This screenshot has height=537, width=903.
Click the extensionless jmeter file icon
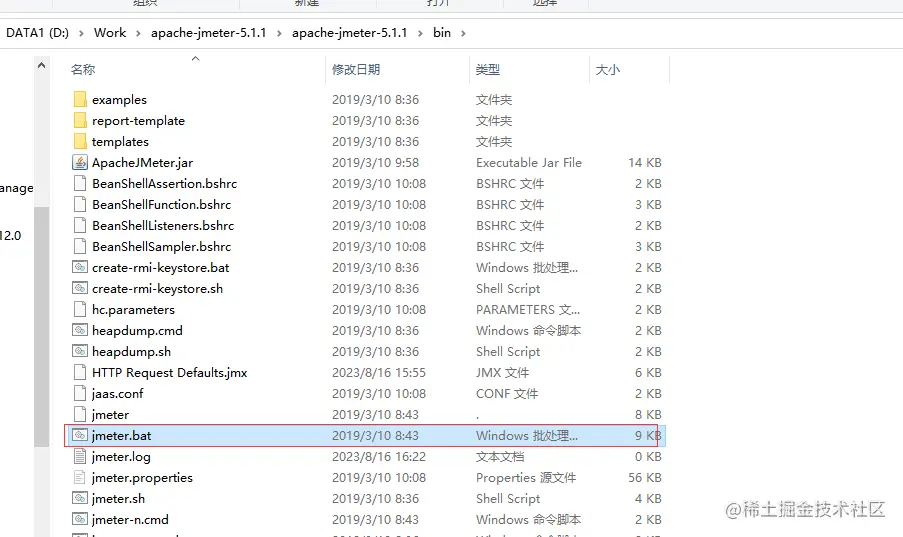[80, 414]
